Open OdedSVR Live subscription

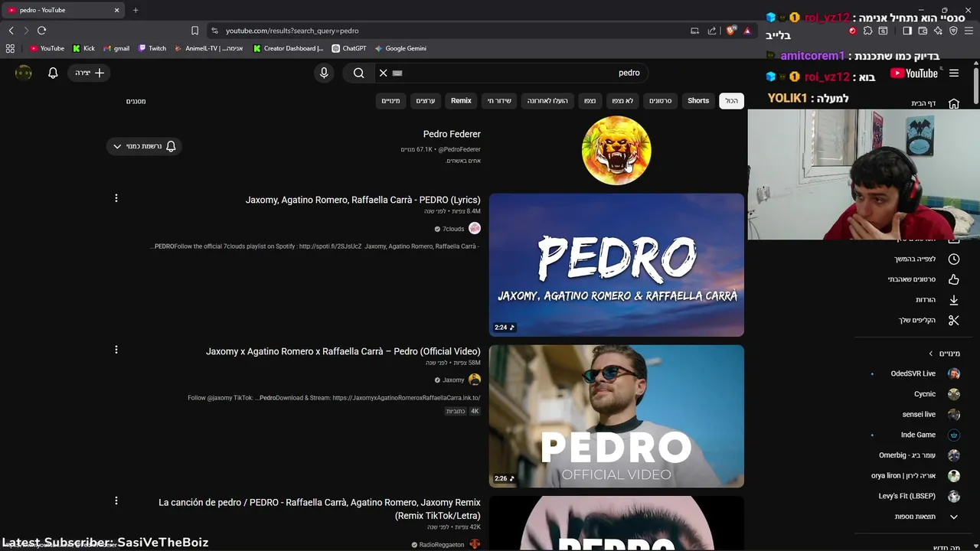click(913, 373)
